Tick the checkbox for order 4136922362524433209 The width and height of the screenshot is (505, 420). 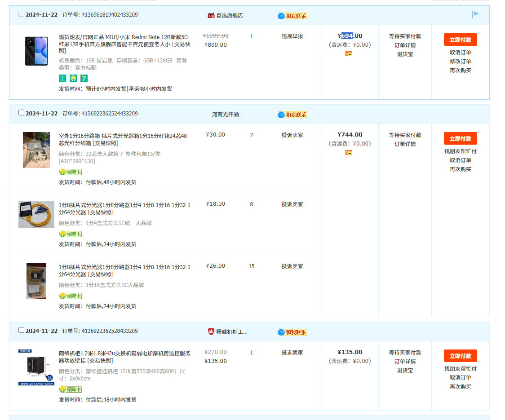click(21, 113)
